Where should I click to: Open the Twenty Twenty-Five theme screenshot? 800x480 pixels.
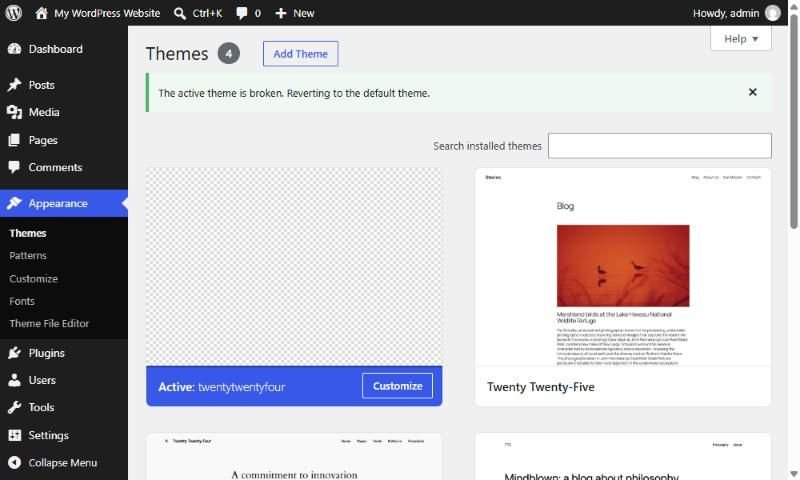tap(623, 267)
